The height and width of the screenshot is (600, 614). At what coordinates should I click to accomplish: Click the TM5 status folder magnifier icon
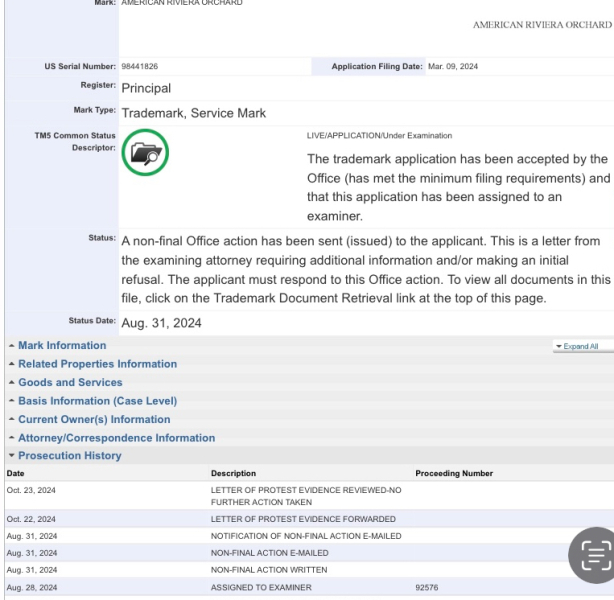[x=145, y=152]
